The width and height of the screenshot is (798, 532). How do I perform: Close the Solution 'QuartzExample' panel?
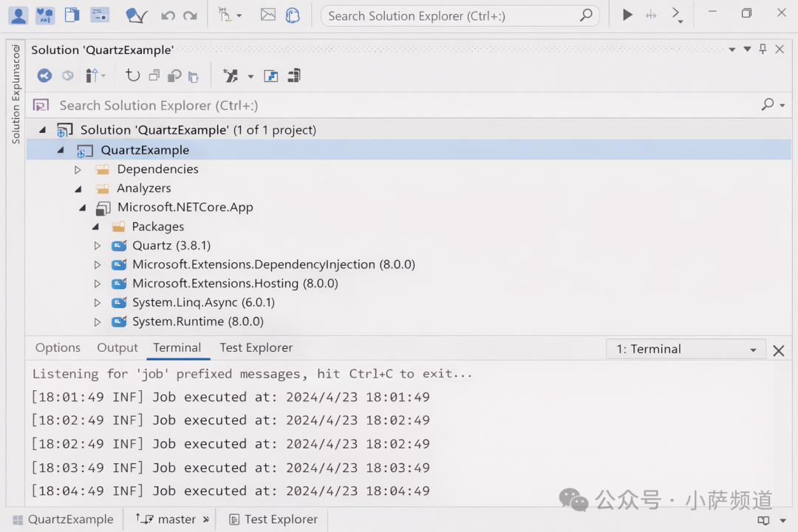(780, 50)
